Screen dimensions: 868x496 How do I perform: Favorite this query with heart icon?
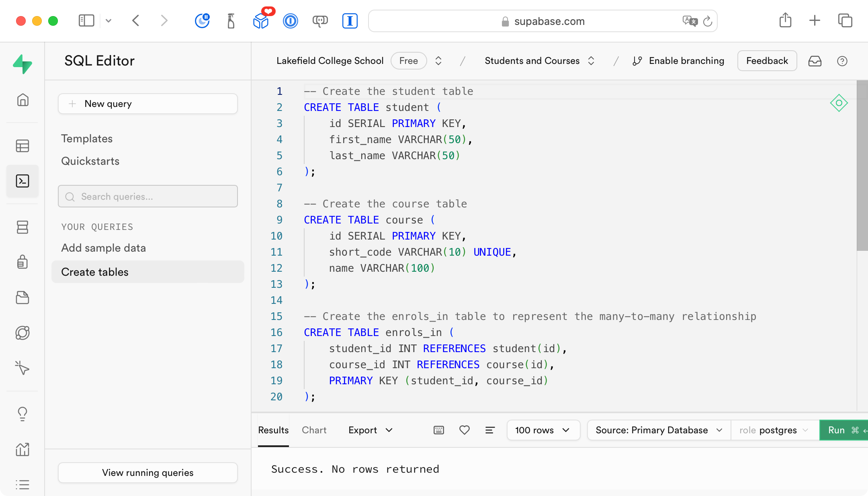[x=464, y=430]
